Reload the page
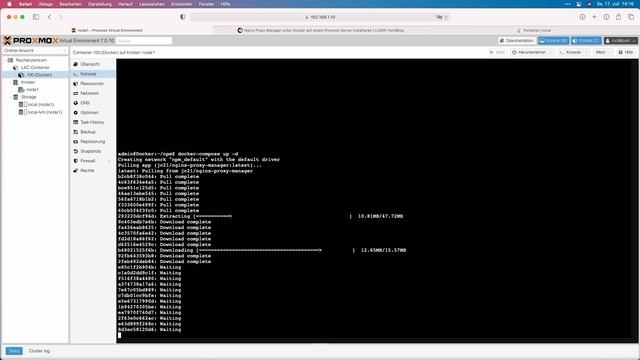Image resolution: width=640 pixels, height=360 pixels. point(446,17)
